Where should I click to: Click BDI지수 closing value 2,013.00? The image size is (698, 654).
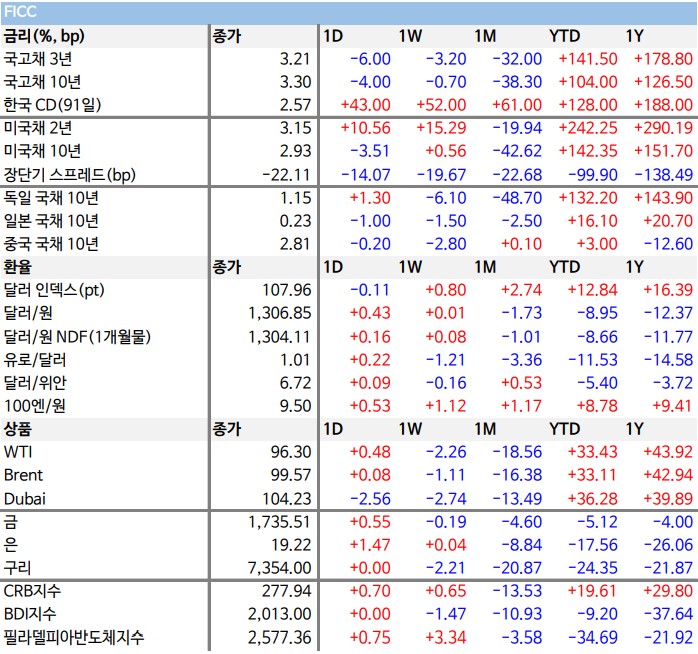[x=280, y=614]
